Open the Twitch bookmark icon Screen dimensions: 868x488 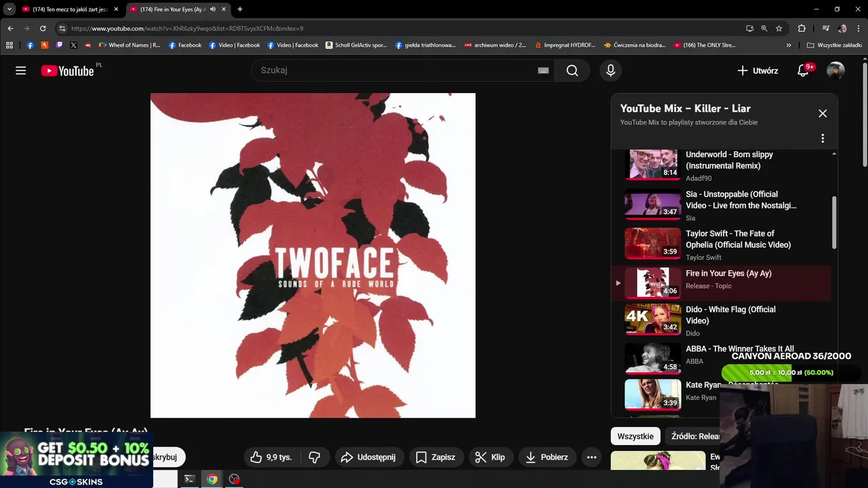[x=59, y=45]
